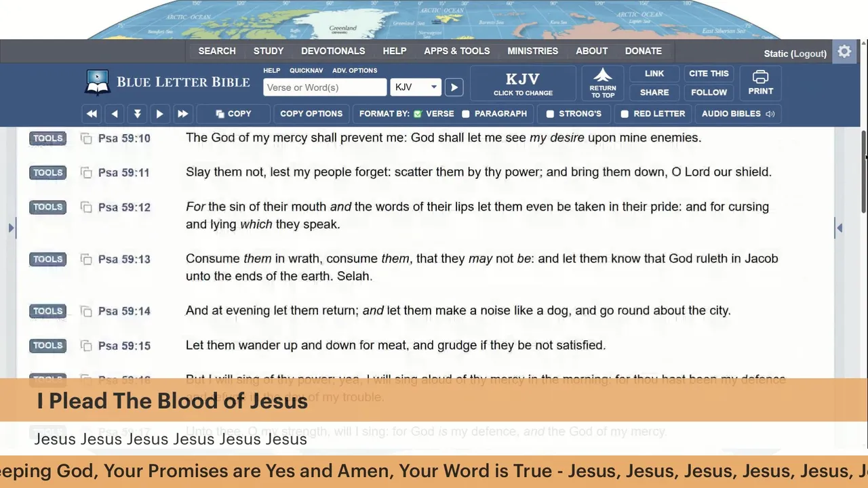Click the Follow button
The height and width of the screenshot is (488, 868).
pyautogui.click(x=709, y=92)
